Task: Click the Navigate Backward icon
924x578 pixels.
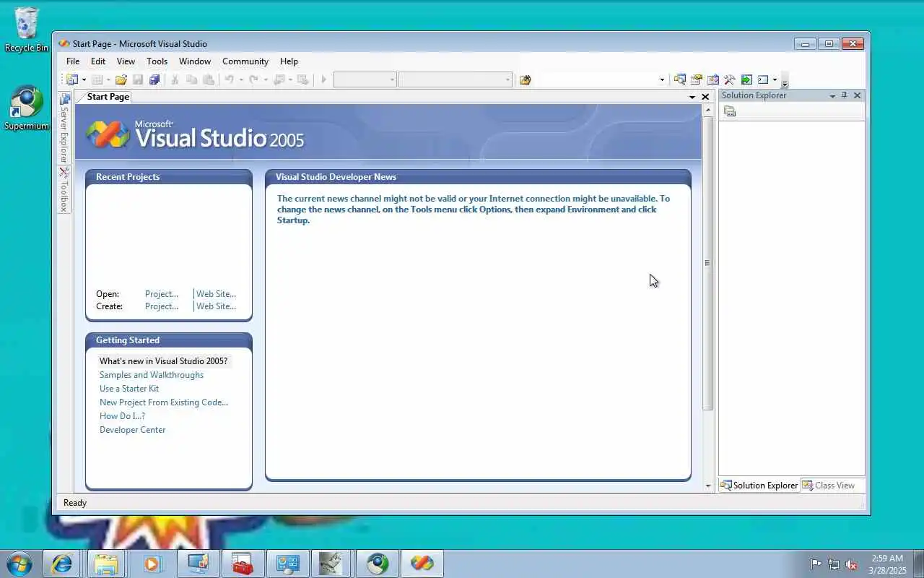Action: (279, 79)
